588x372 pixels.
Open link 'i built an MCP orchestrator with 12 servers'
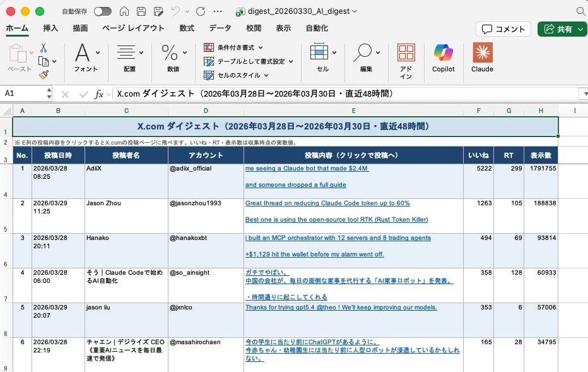[x=338, y=238]
